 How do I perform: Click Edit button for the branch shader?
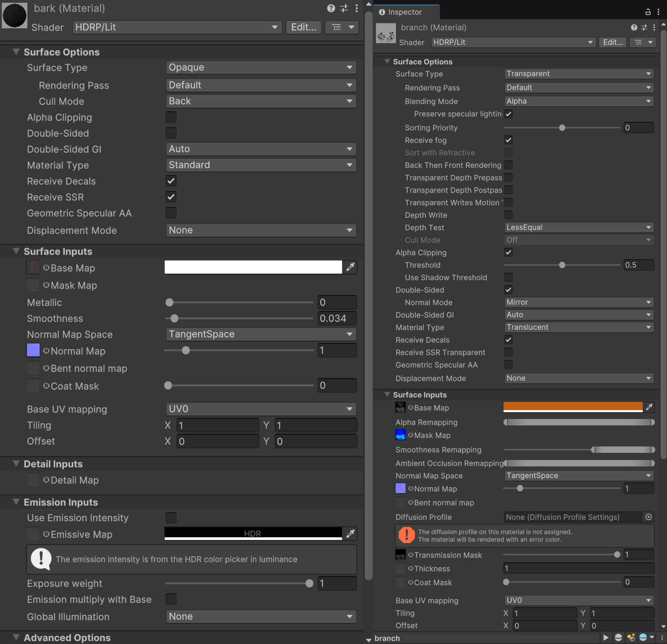point(613,42)
